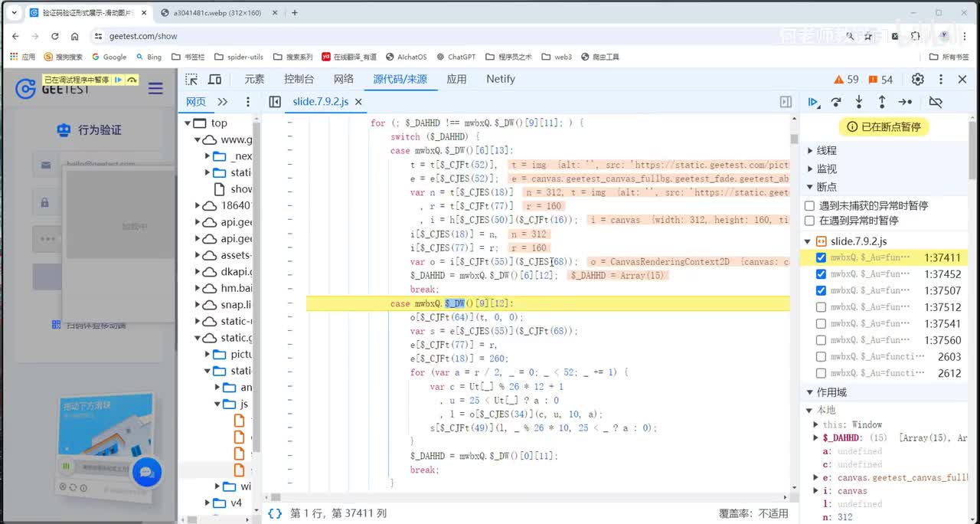Toggle device toolbar icon
The image size is (980, 524).
214,79
